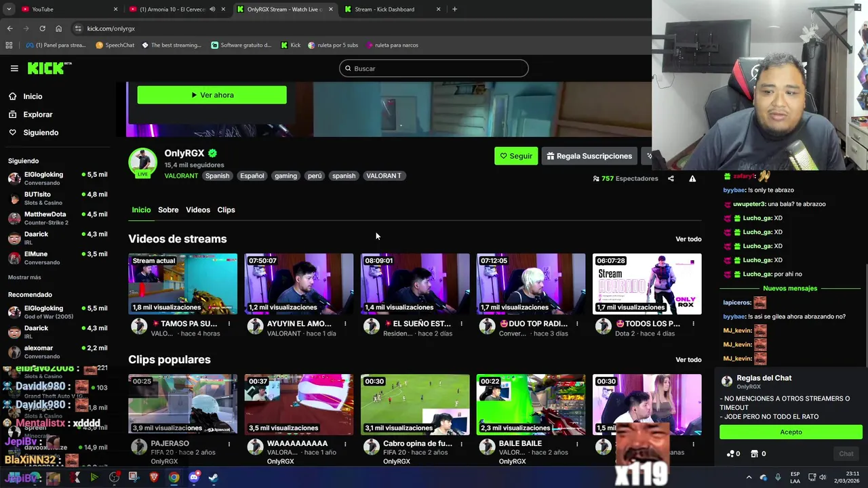Focus the Buscar search field

[x=434, y=68]
